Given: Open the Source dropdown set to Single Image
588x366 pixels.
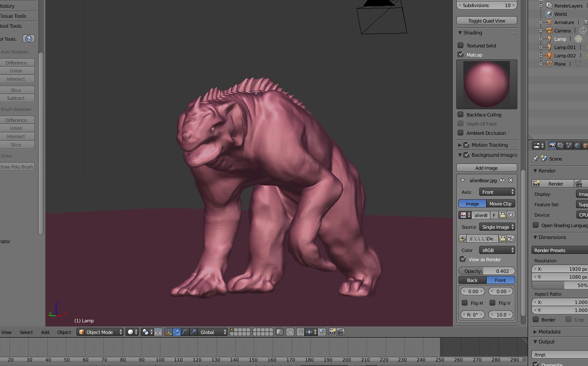Looking at the screenshot, I should click(x=497, y=227).
